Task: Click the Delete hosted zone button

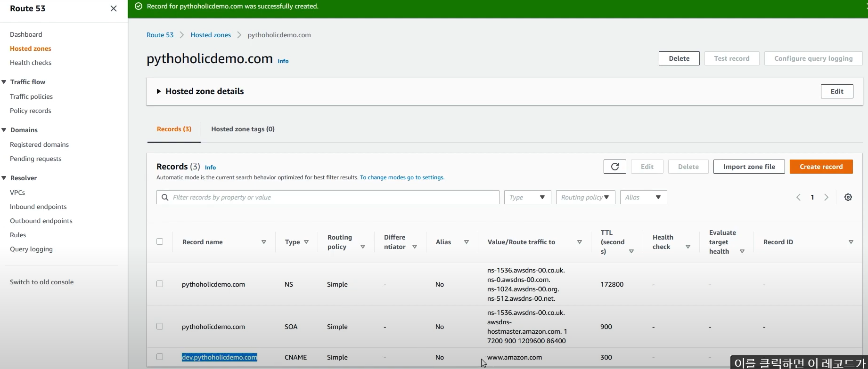Action: [679, 58]
